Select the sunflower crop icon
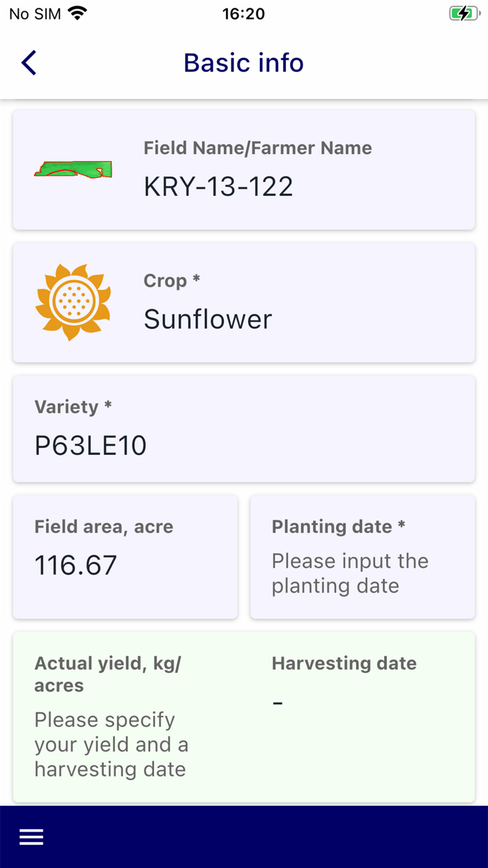The width and height of the screenshot is (488, 868). tap(73, 301)
